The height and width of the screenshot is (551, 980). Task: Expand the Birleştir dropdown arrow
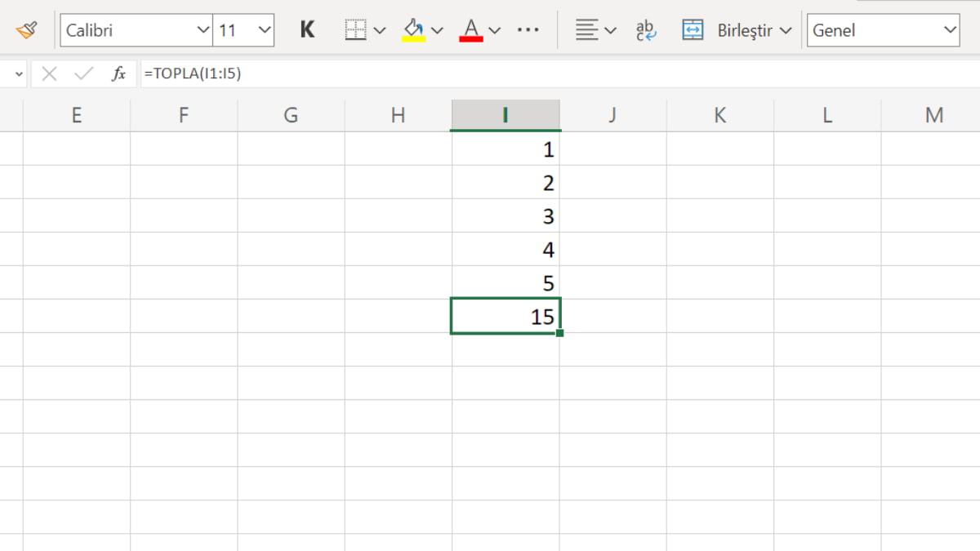click(786, 31)
